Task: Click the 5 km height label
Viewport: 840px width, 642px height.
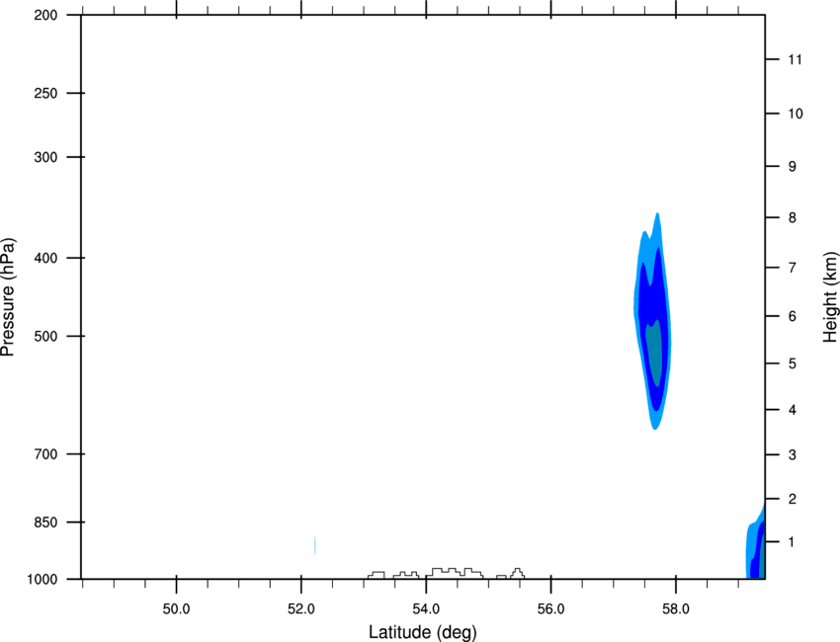Action: coord(793,363)
